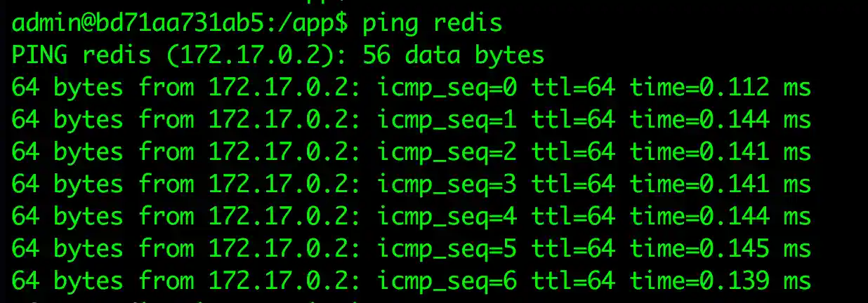The image size is (868, 303).
Task: Click the icmp_seq=3 text
Action: [x=447, y=184]
